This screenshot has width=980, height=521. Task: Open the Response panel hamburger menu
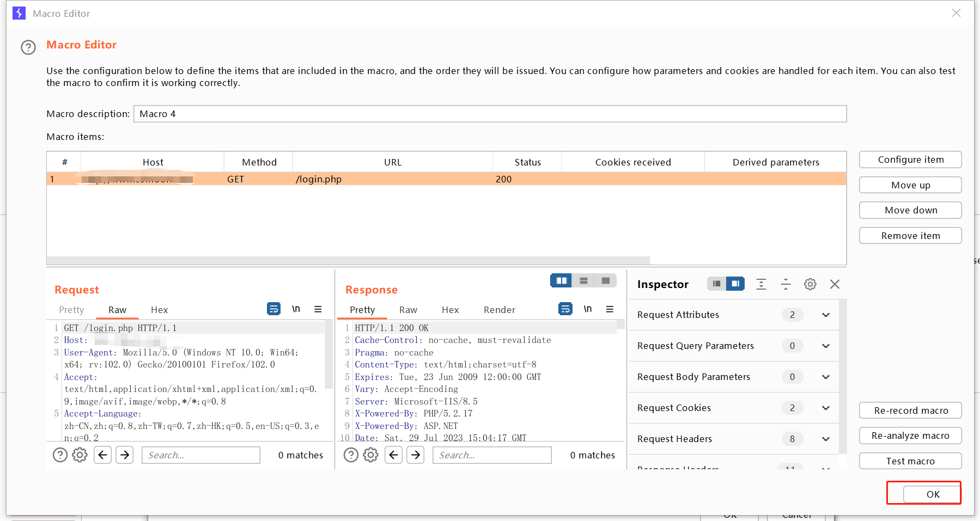tap(610, 309)
